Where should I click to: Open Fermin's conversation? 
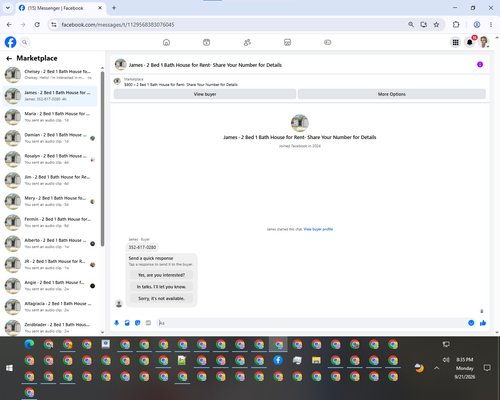tap(50, 222)
